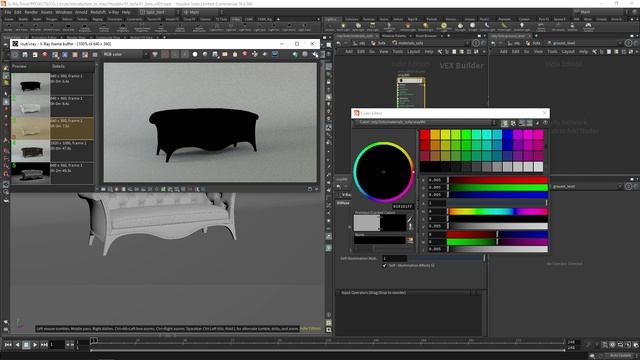Image resolution: width=640 pixels, height=360 pixels.
Task: Select first history render thumbnail with black sofa
Action: [31, 84]
